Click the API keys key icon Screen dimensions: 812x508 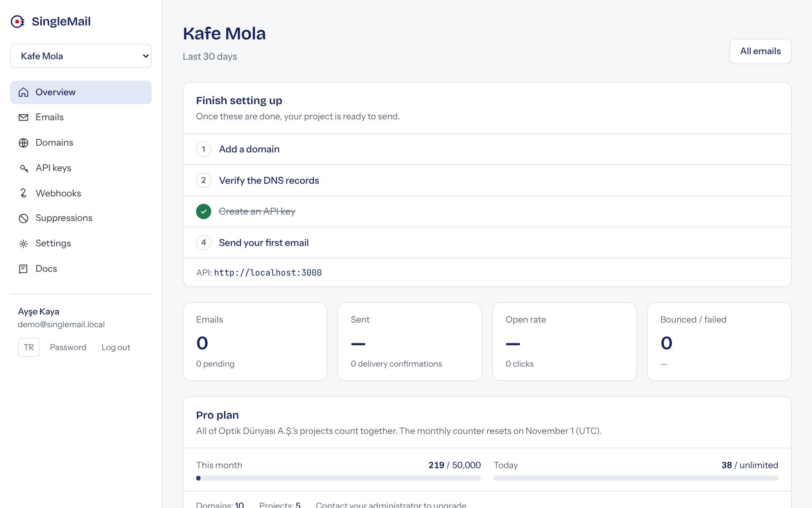click(x=24, y=168)
